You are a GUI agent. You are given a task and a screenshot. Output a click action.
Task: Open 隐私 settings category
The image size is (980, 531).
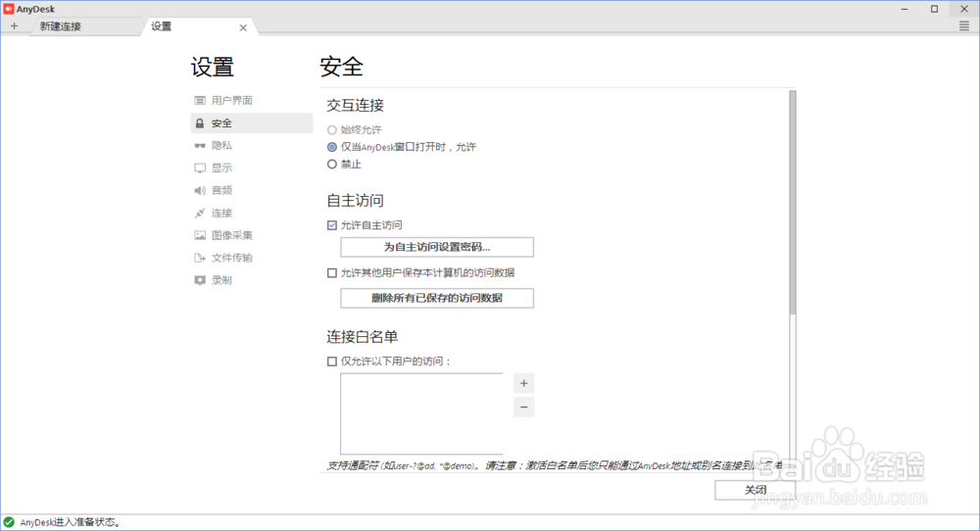click(251, 146)
